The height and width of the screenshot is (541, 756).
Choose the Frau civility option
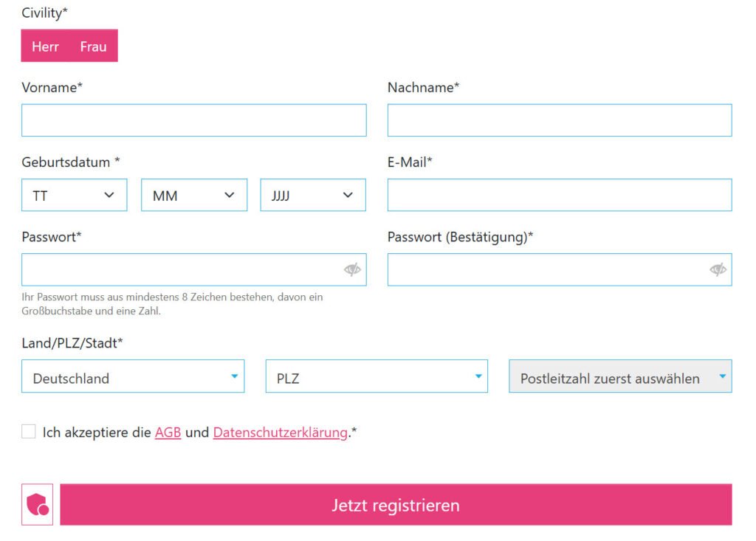(94, 46)
